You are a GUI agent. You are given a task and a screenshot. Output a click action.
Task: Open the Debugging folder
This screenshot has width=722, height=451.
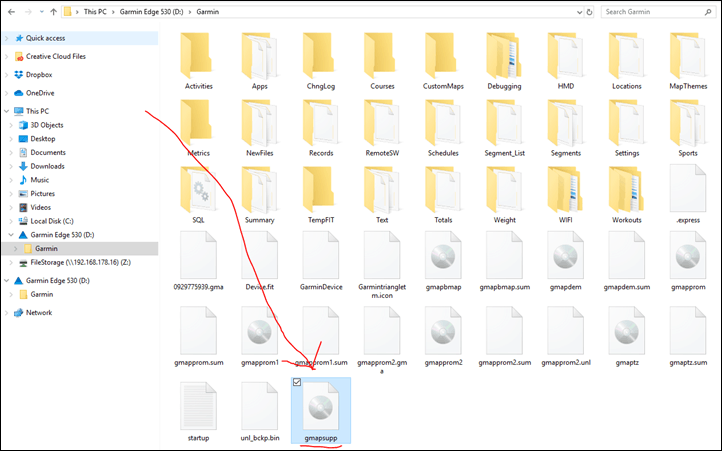[505, 60]
